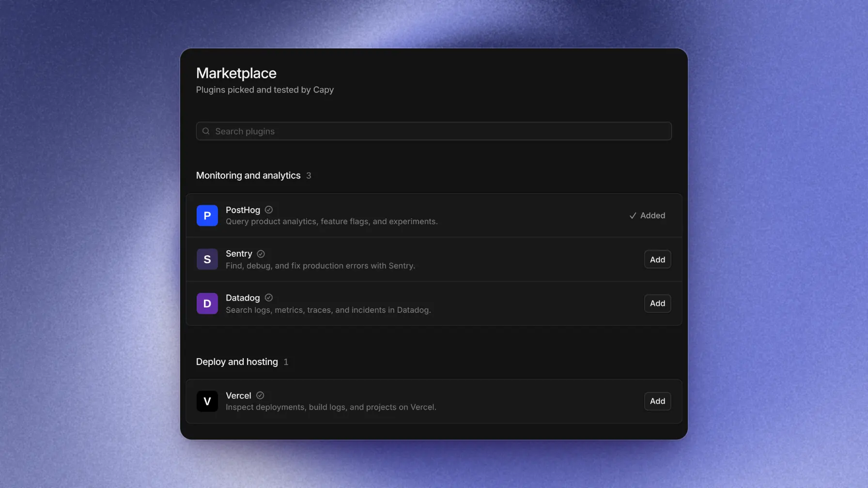The width and height of the screenshot is (868, 488).
Task: Click the Added status for PostHog
Action: click(x=647, y=215)
